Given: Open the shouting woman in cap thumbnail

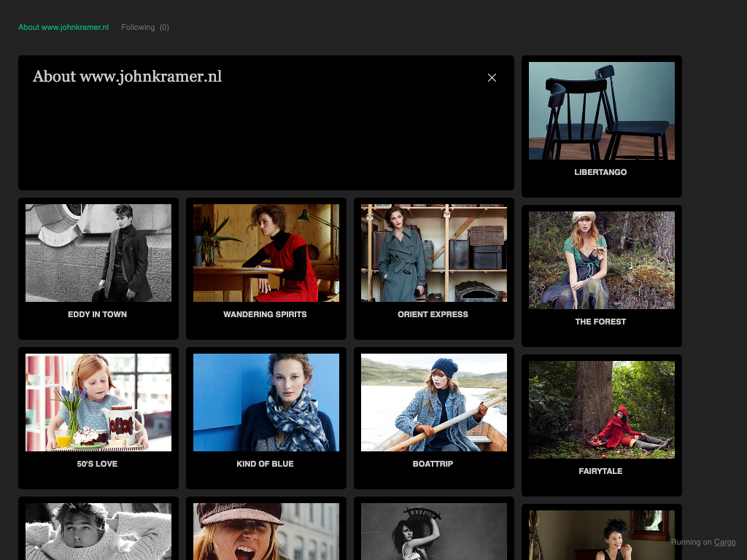Looking at the screenshot, I should click(266, 531).
